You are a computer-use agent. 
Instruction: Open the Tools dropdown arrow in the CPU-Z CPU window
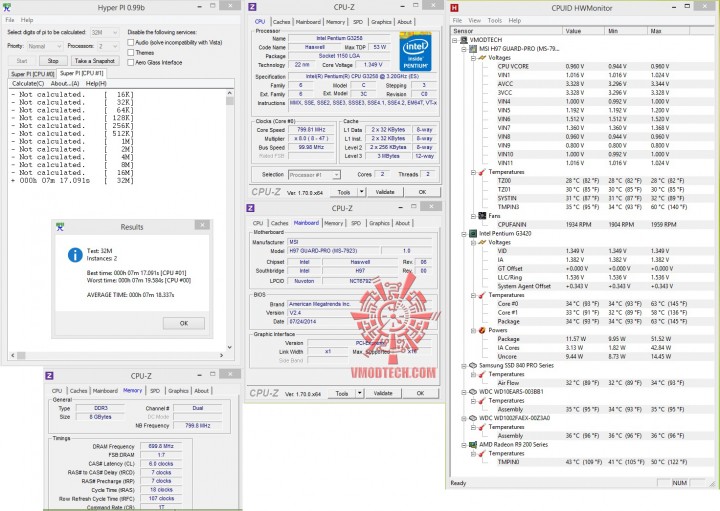click(x=362, y=192)
